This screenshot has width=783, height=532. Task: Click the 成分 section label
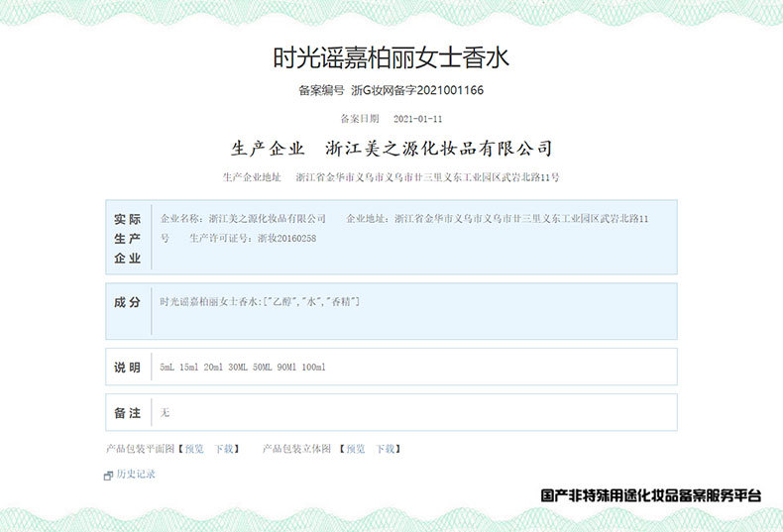(127, 302)
